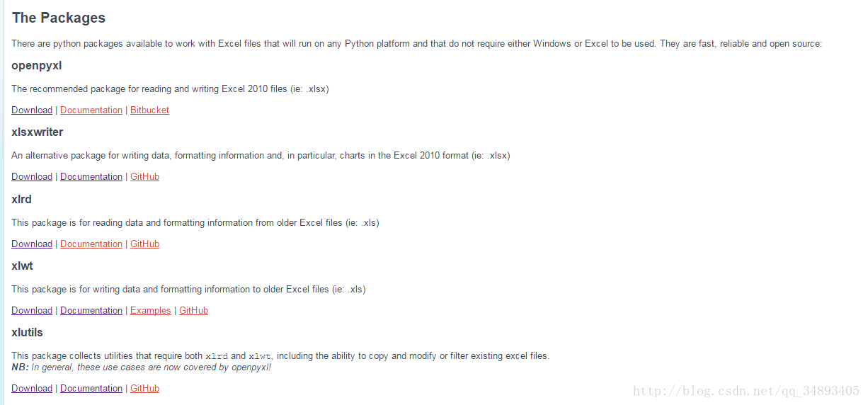Click the "The Packages" heading
The width and height of the screenshot is (868, 405).
click(59, 18)
